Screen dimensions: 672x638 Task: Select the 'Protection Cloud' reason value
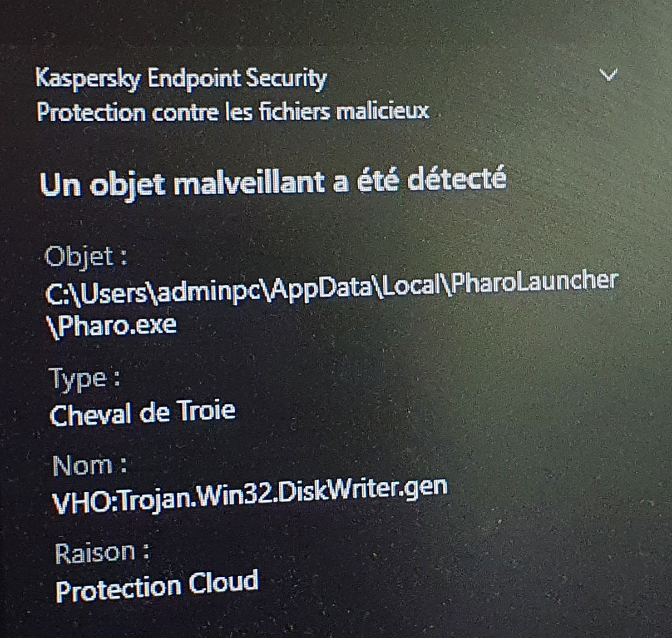157,586
